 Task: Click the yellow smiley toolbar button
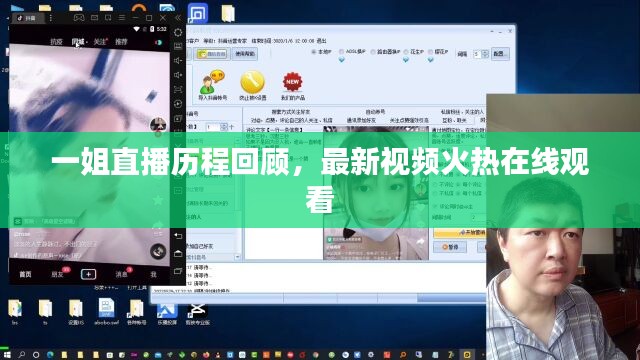coord(211,54)
